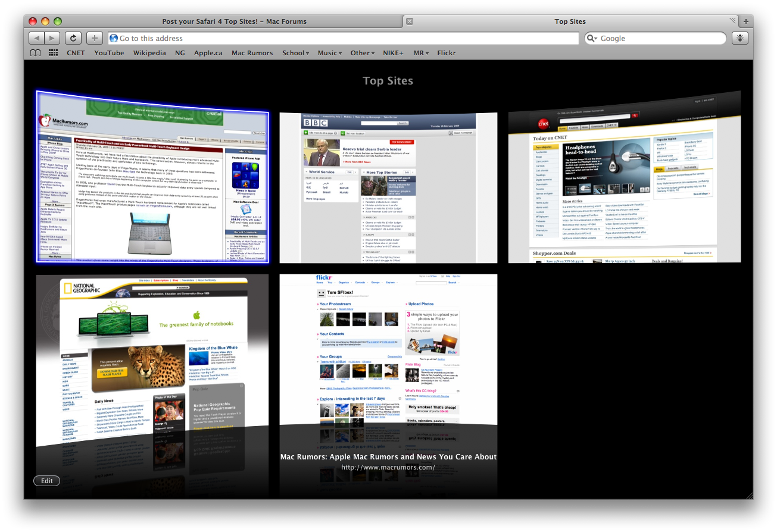Open the MacRumors Top Sites thumbnail
Screen dimensions: 777x532
pyautogui.click(x=152, y=177)
